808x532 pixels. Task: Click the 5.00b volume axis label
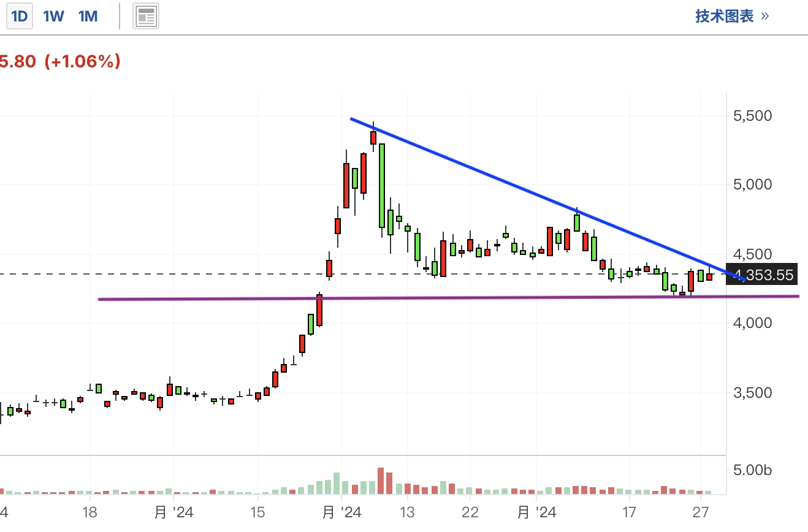(752, 470)
